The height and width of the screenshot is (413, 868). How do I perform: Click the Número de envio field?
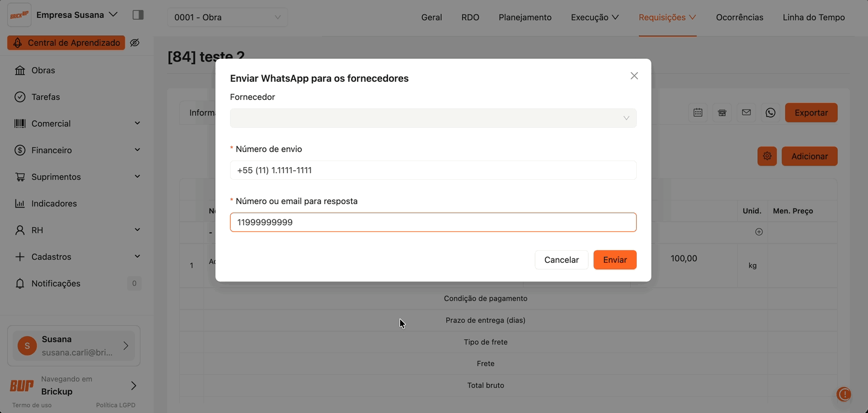(x=433, y=170)
